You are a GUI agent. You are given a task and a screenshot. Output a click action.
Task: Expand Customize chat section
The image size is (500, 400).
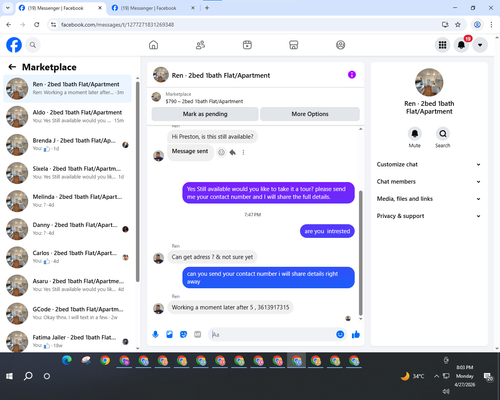coord(429,164)
